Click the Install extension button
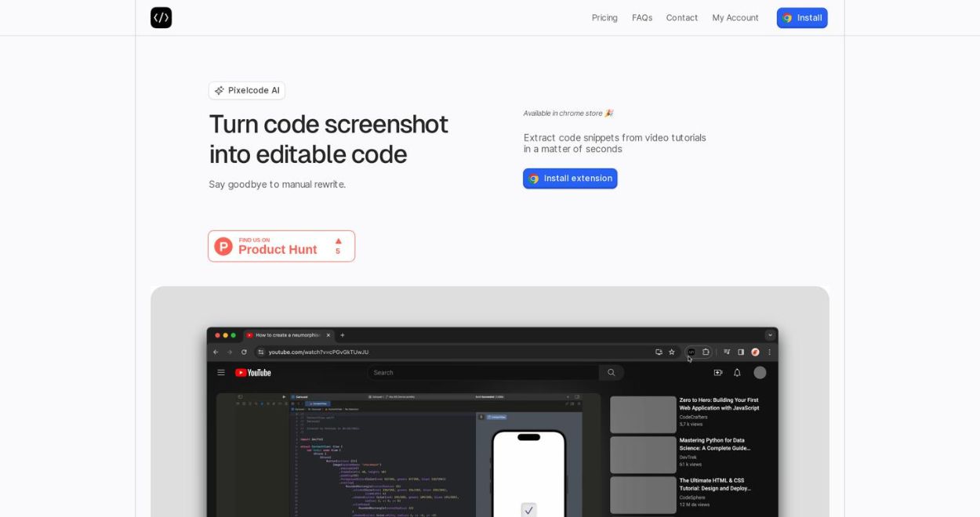 point(570,178)
